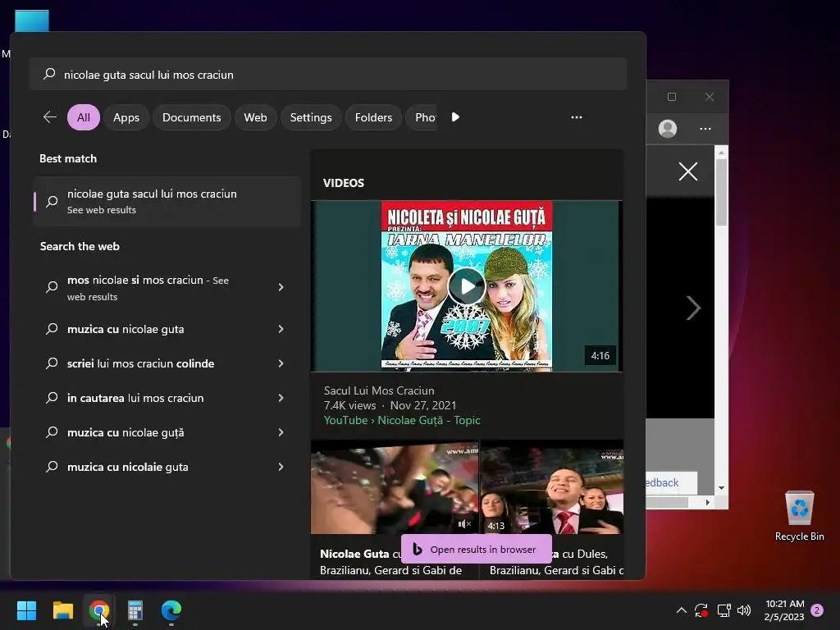Image resolution: width=840 pixels, height=630 pixels.
Task: Open best match nicolae guta sacul lui mos craciun
Action: [x=167, y=202]
